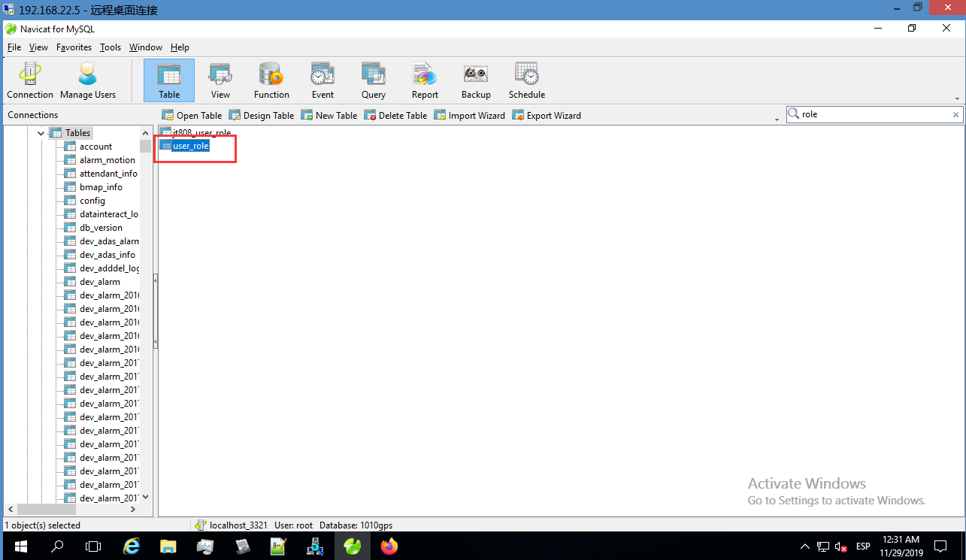Click Delete Table button
This screenshot has width=966, height=560.
tap(395, 115)
